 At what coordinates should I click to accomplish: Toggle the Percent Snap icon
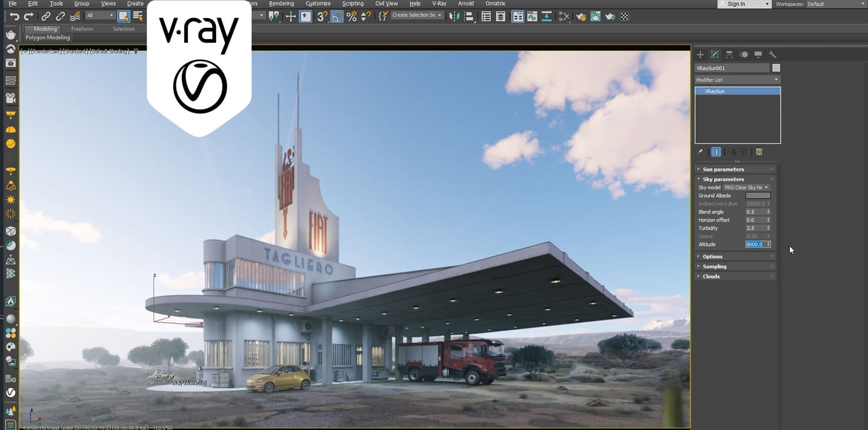pos(352,16)
